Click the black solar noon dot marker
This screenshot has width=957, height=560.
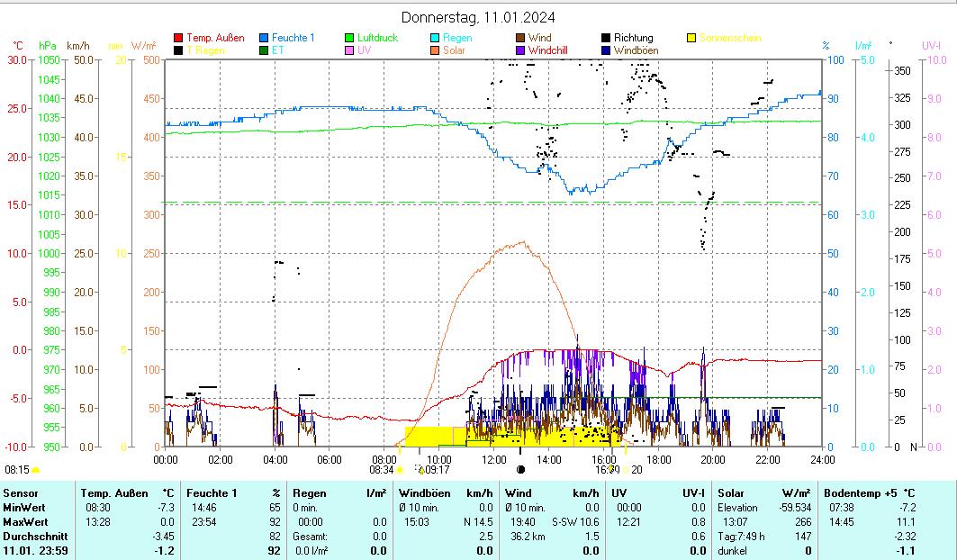520,469
